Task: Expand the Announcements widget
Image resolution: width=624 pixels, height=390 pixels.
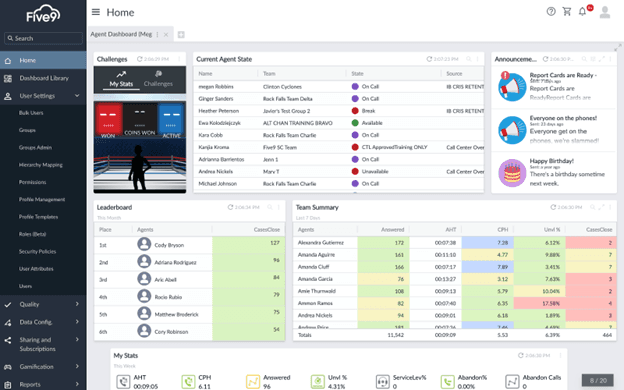Action: click(602, 59)
